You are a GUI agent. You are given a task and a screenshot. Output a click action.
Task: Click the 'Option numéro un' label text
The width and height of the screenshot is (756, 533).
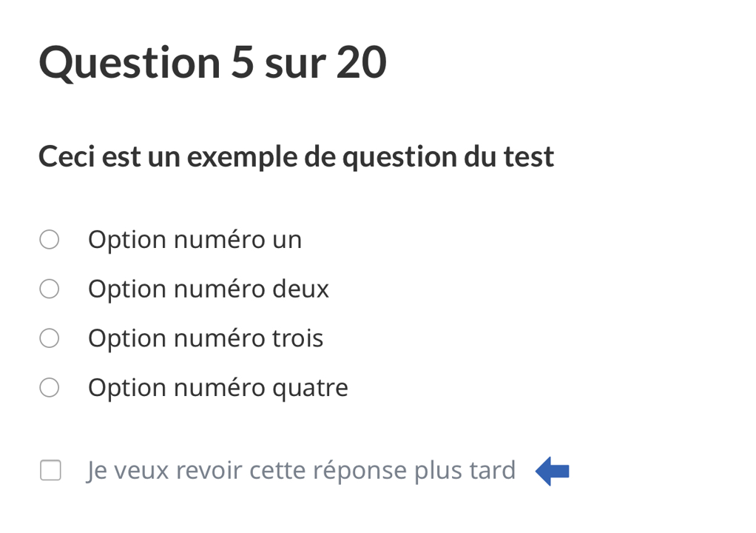(195, 240)
